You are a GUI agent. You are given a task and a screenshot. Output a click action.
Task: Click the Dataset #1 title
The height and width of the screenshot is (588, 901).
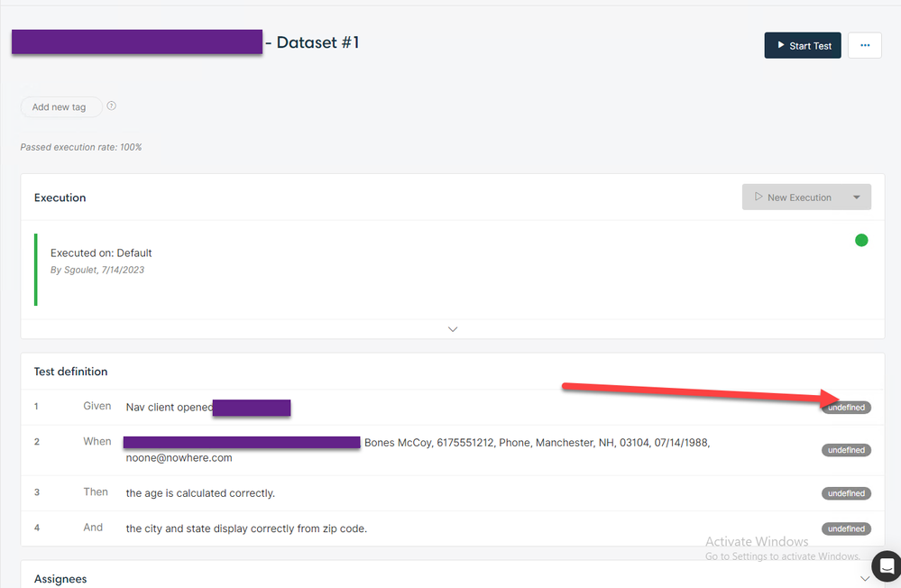pos(317,42)
